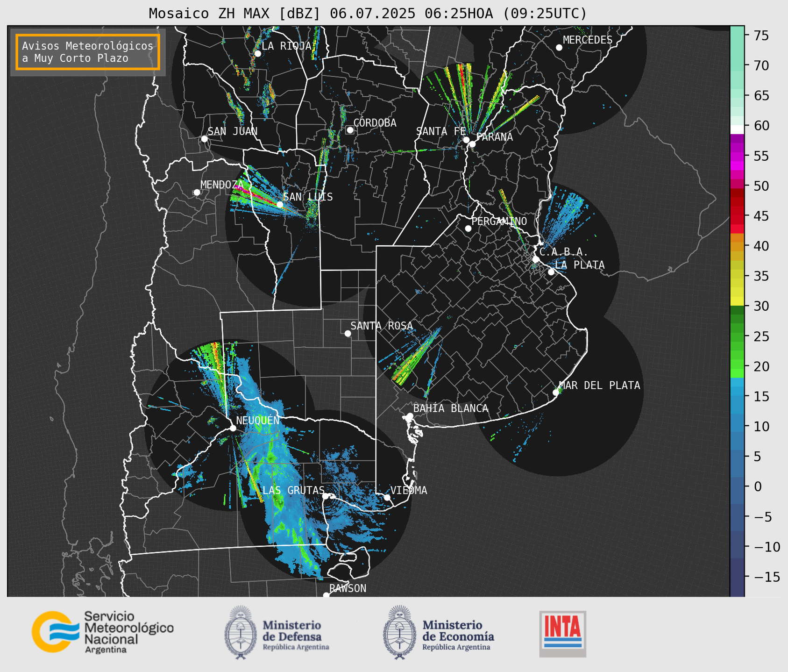
Task: Select the SANTA ROSA city marker
Action: click(x=348, y=333)
